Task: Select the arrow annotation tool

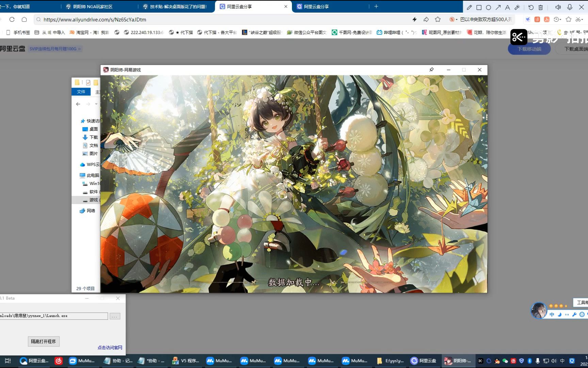Action: 498,7
